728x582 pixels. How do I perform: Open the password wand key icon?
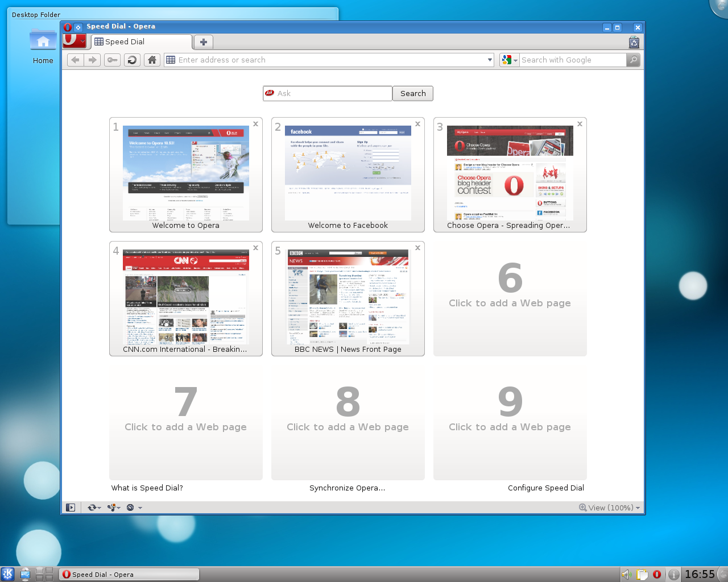pos(113,60)
